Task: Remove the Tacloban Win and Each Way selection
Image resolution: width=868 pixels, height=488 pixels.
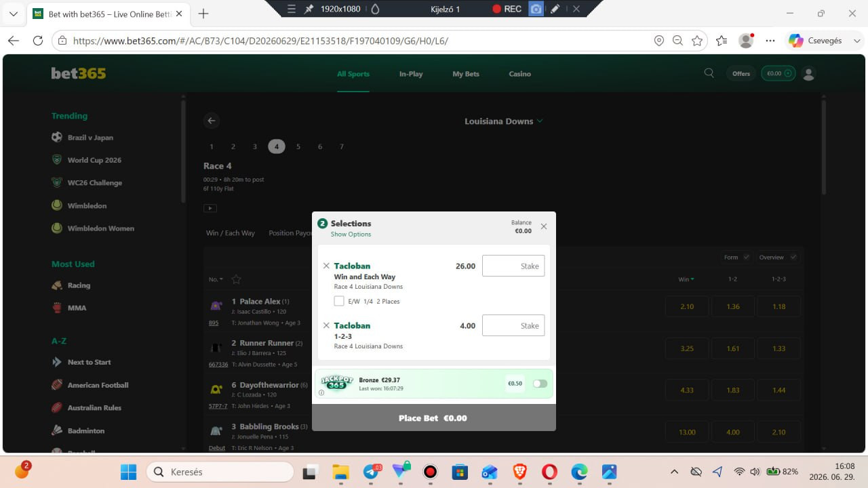Action: pos(326,266)
